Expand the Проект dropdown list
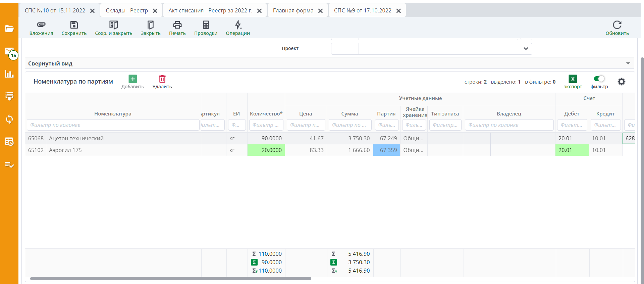 coord(526,49)
